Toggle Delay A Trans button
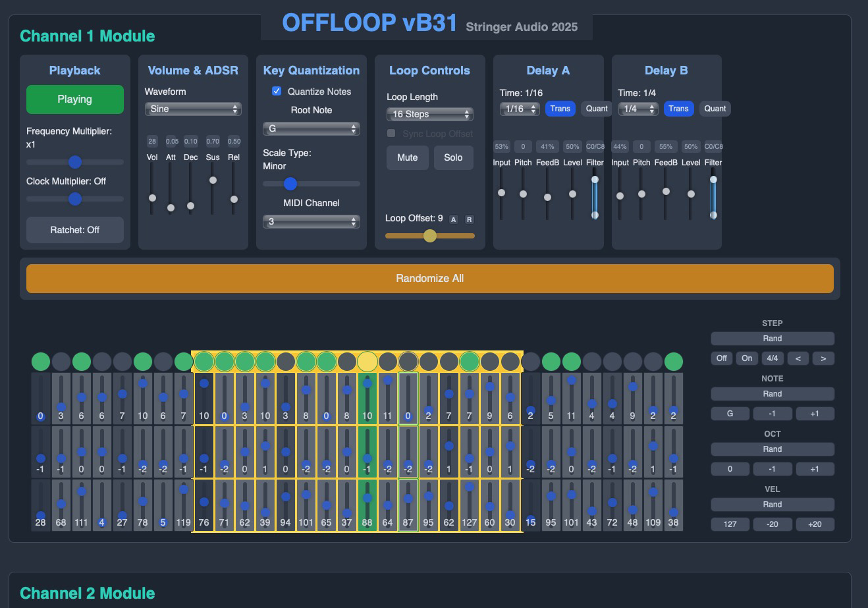The width and height of the screenshot is (868, 608). [x=560, y=109]
